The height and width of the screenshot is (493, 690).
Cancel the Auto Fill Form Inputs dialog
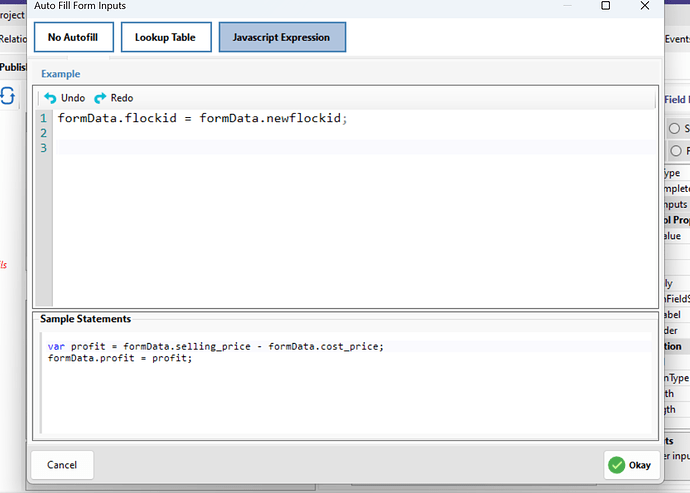pyautogui.click(x=62, y=465)
